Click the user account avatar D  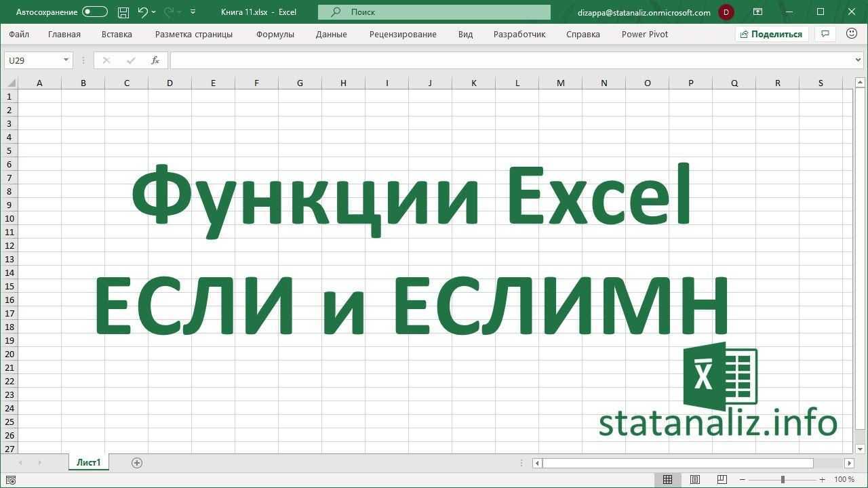click(x=726, y=12)
